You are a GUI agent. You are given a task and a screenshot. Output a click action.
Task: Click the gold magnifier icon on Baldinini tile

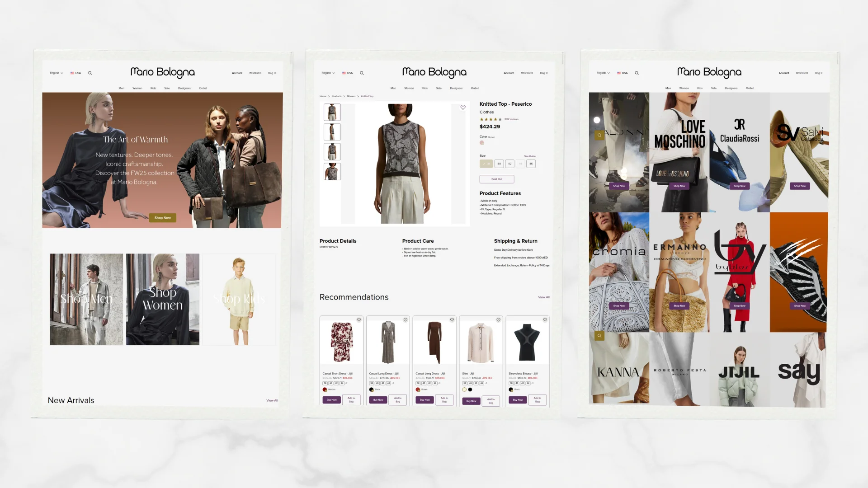[x=599, y=135]
